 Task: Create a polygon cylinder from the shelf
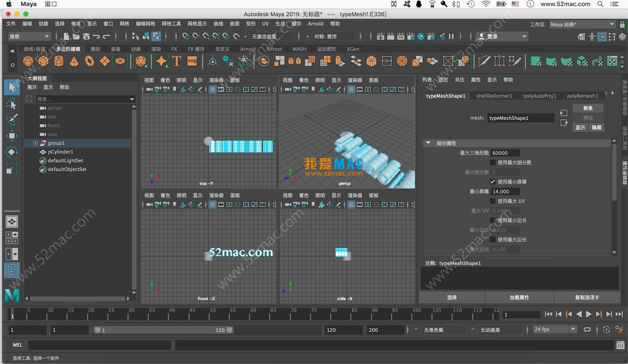[59, 61]
